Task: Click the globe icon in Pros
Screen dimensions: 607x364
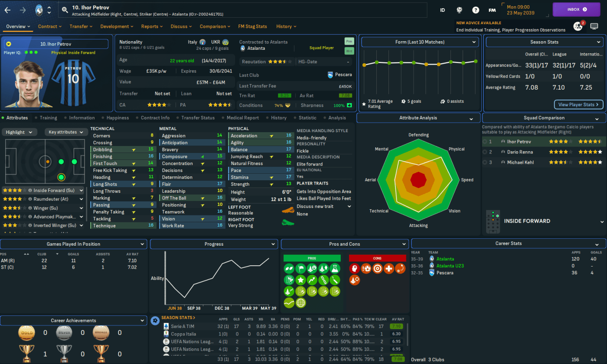Action: tap(300, 303)
